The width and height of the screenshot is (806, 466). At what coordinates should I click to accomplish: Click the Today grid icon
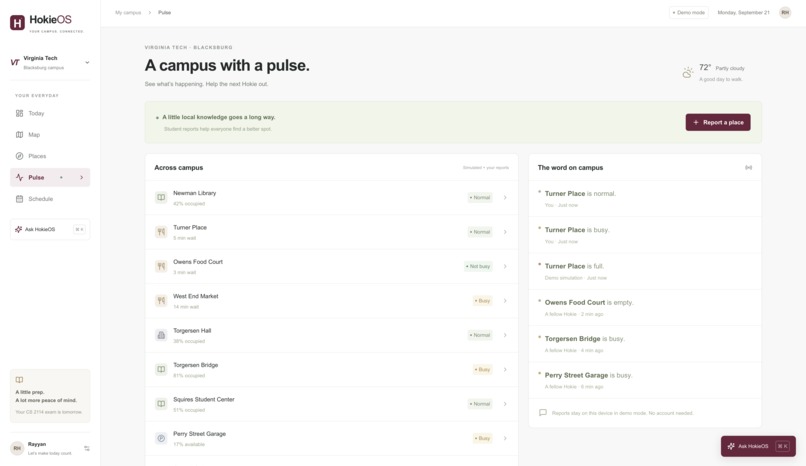click(x=19, y=113)
